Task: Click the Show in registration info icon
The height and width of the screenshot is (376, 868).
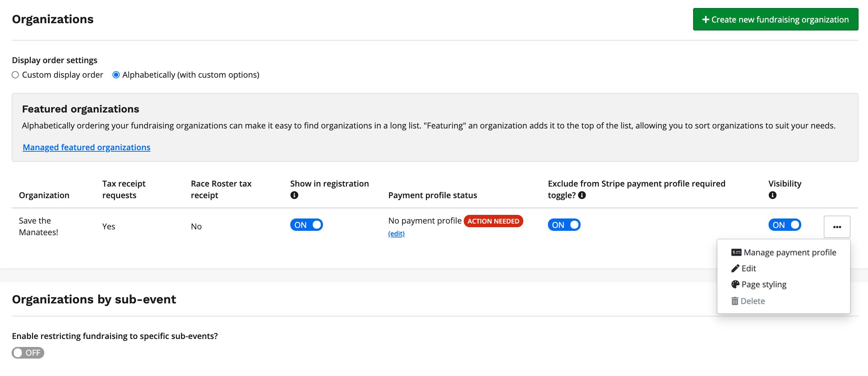Action: (x=294, y=195)
